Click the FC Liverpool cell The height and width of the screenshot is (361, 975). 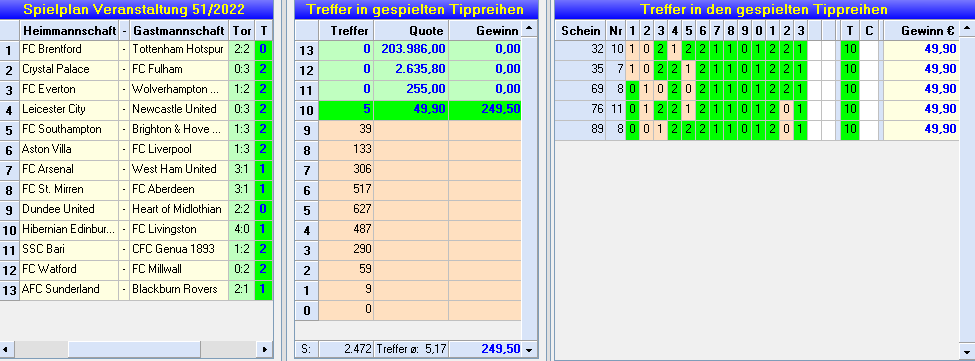tap(179, 149)
